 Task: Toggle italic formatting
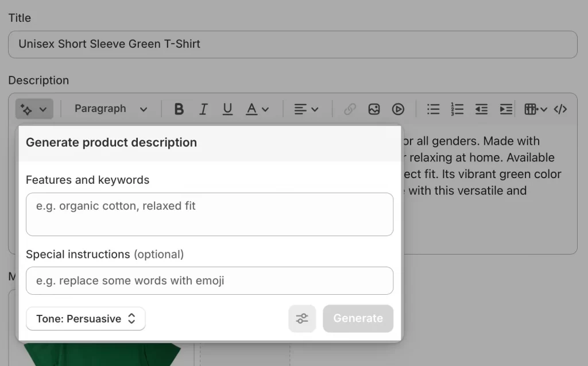pyautogui.click(x=203, y=109)
